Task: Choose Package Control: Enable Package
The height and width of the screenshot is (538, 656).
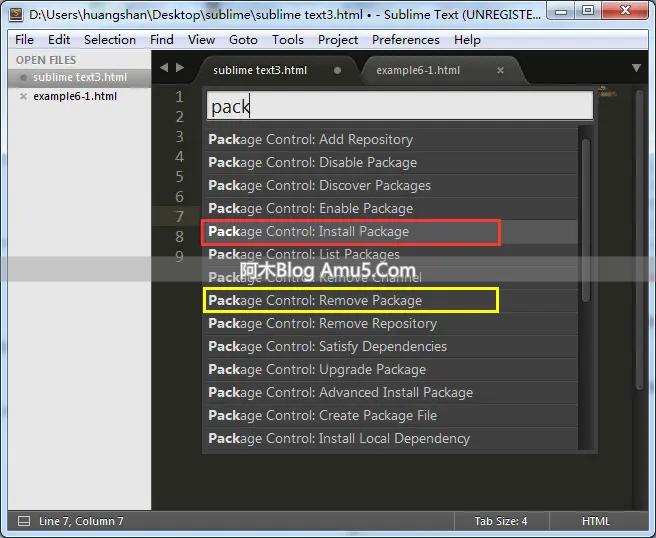Action: click(391, 208)
